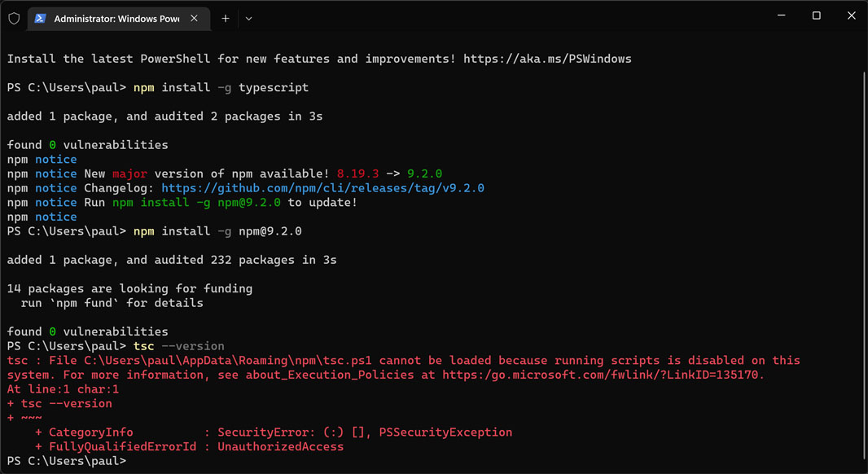
Task: Open the aka.ms/PSWindows link
Action: 547,59
